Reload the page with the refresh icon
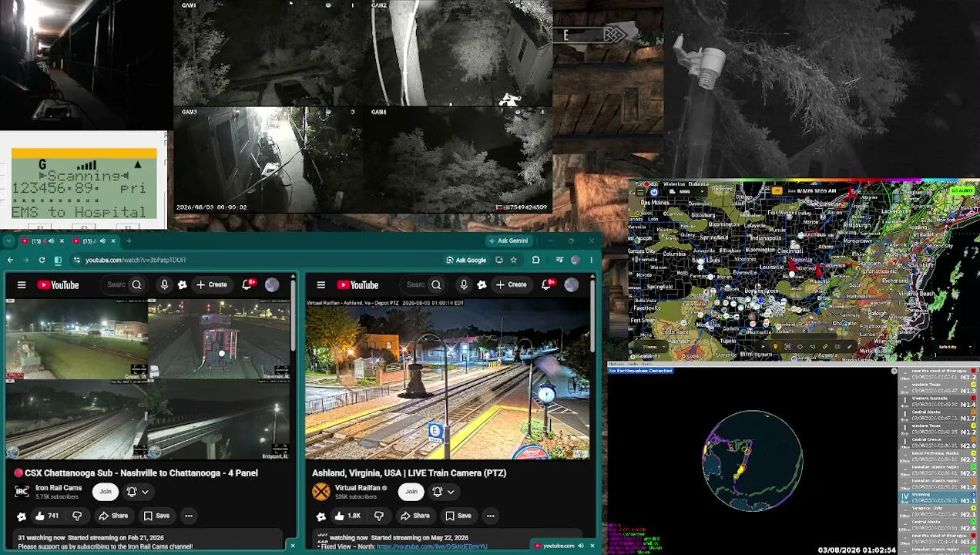This screenshot has width=980, height=555. point(42,260)
